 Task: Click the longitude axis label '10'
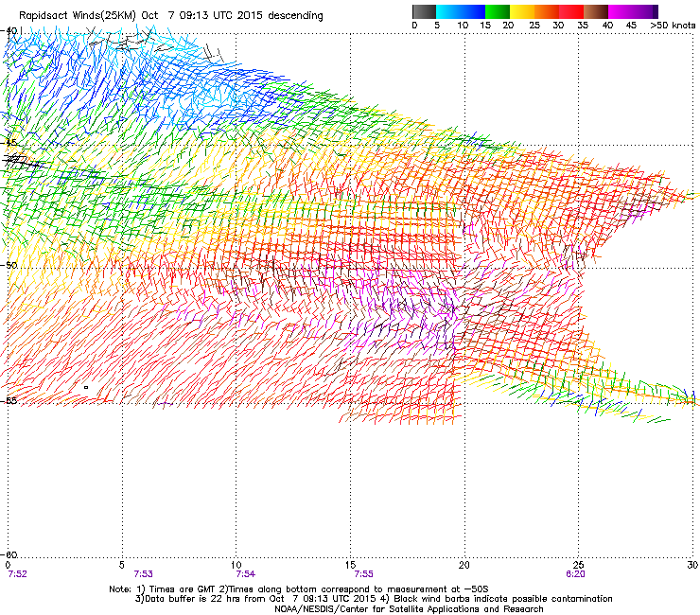click(x=236, y=565)
